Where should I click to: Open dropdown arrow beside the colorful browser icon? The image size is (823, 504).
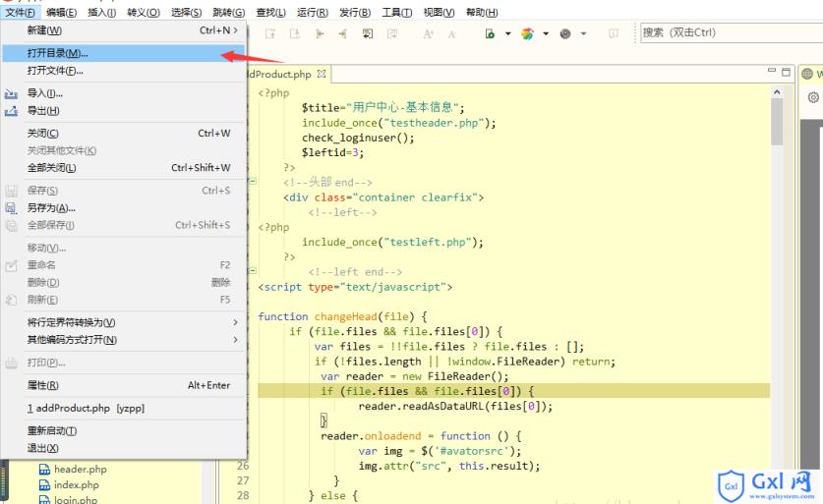(545, 33)
